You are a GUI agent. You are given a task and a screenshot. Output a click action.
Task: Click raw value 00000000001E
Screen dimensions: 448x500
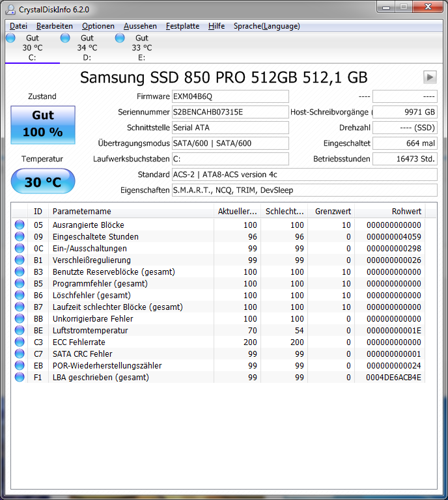tap(394, 331)
